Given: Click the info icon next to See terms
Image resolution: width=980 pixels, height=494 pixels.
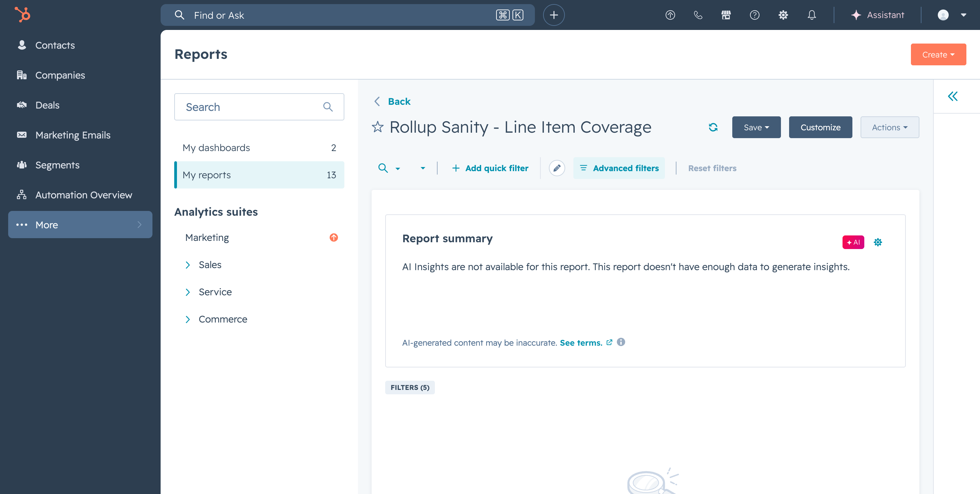Looking at the screenshot, I should coord(621,342).
